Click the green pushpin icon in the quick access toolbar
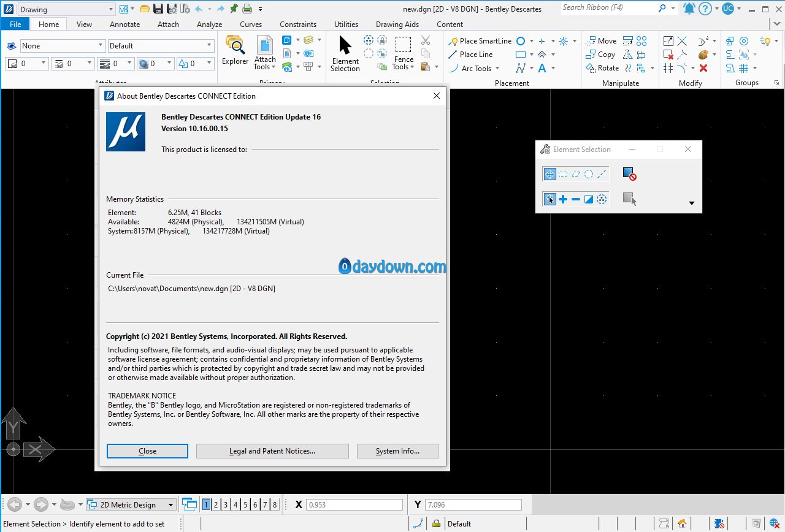The height and width of the screenshot is (532, 785). coord(234,9)
